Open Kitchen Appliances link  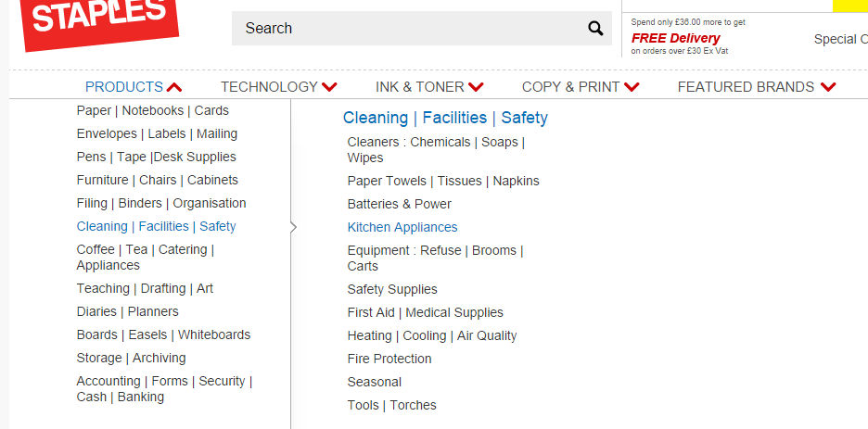coord(402,227)
